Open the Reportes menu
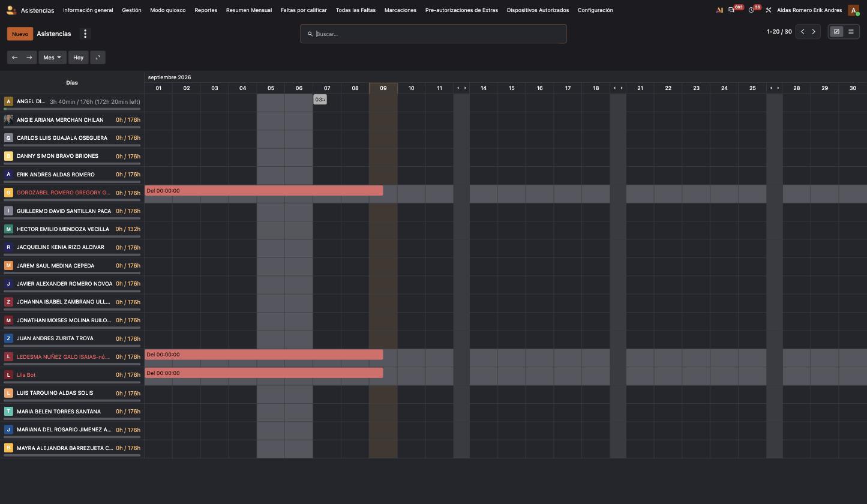The height and width of the screenshot is (504, 867). pyautogui.click(x=206, y=10)
